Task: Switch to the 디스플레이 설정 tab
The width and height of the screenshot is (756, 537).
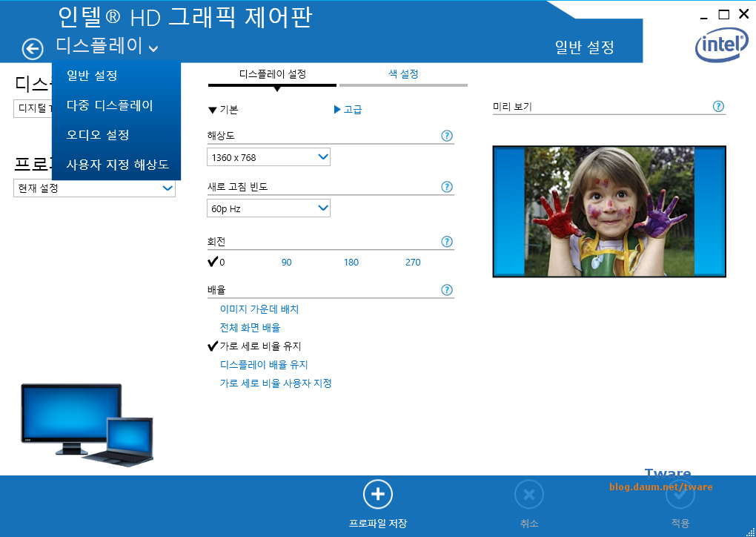Action: pyautogui.click(x=273, y=75)
